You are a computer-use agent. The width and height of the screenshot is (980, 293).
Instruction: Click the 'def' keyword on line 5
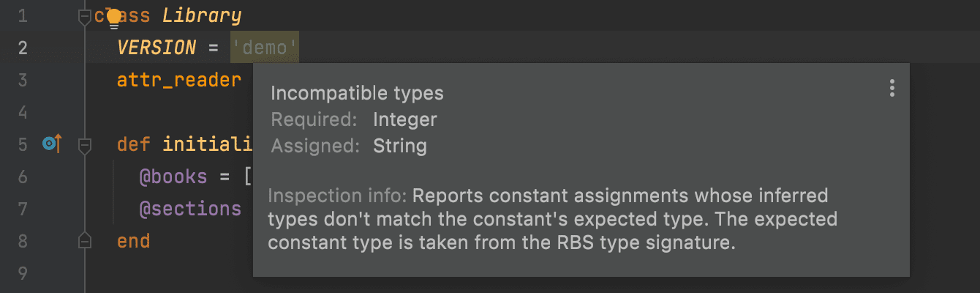click(134, 144)
